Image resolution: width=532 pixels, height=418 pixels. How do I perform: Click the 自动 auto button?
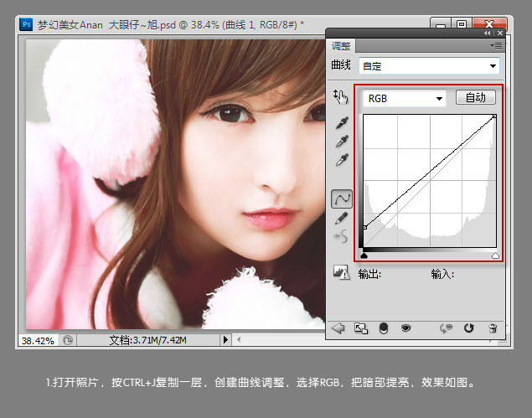[x=475, y=98]
